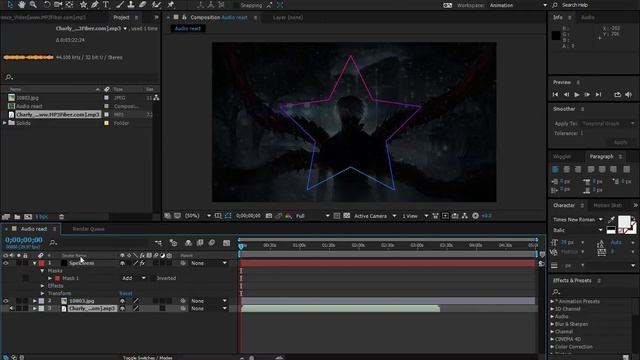This screenshot has height=360, width=640.
Task: Toggle transparency grid button in viewer
Action: tap(347, 216)
